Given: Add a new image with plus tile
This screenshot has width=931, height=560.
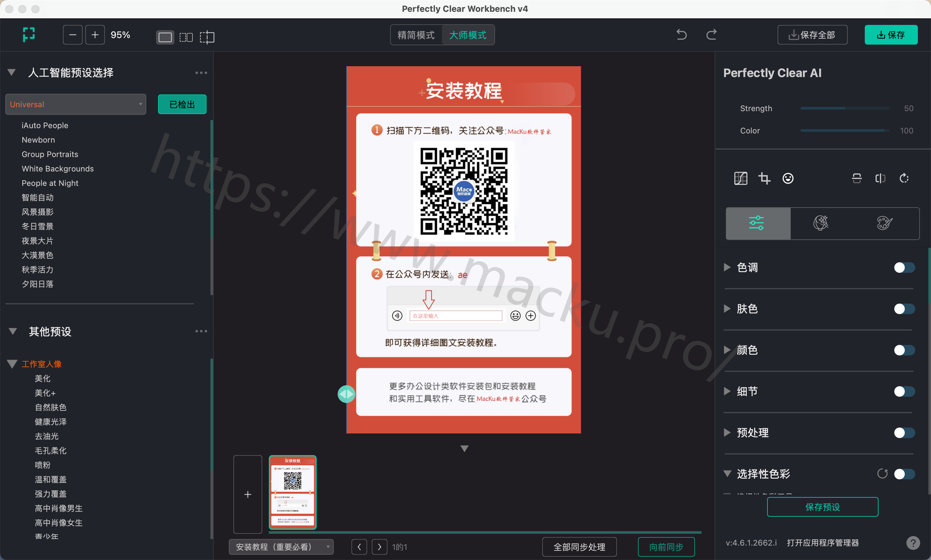Looking at the screenshot, I should (x=248, y=494).
